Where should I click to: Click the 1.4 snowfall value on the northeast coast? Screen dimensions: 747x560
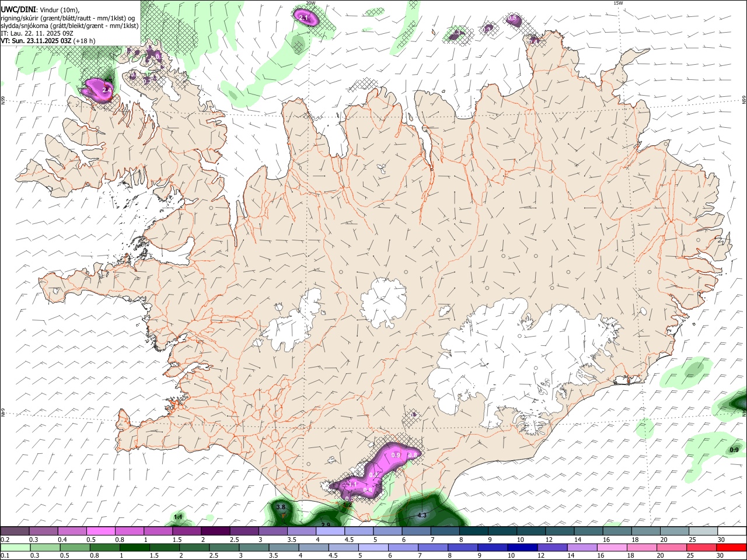[534, 41]
